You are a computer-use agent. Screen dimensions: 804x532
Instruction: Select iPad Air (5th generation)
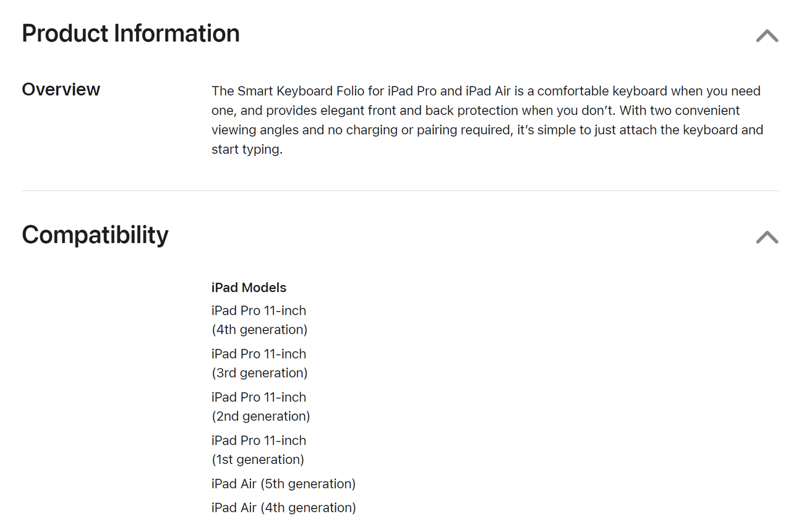(283, 483)
